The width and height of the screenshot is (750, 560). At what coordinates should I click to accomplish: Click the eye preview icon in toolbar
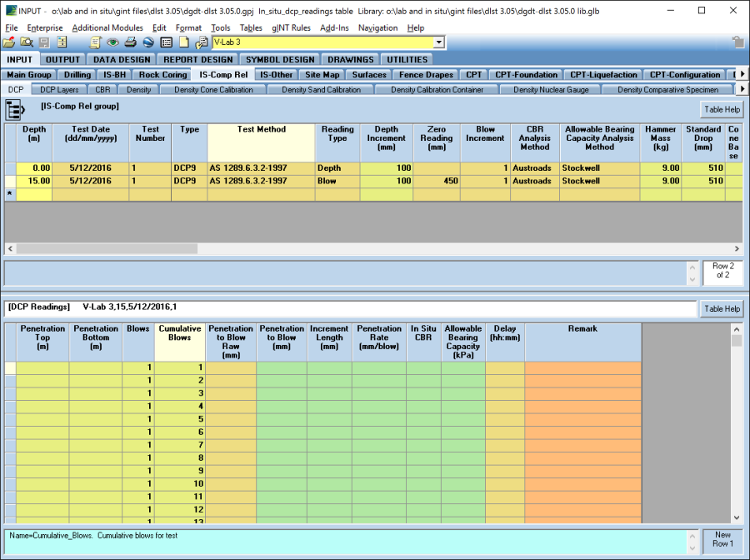point(112,42)
